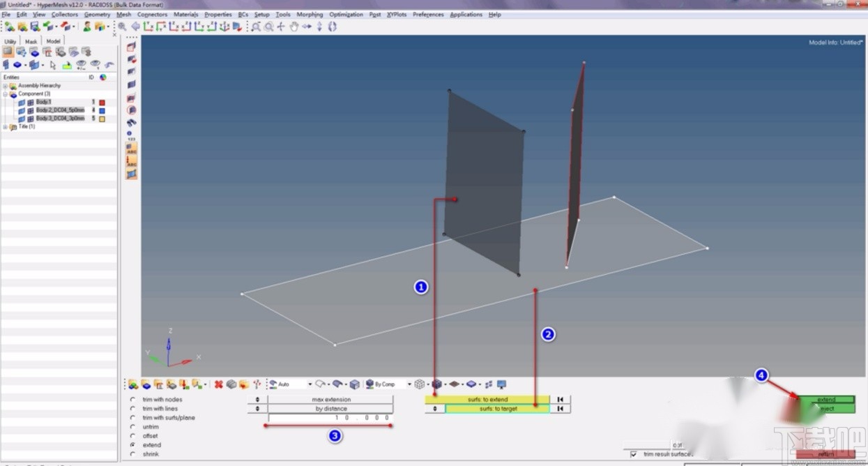
Task: Collapse the Component (3) tree node
Action: coord(5,93)
